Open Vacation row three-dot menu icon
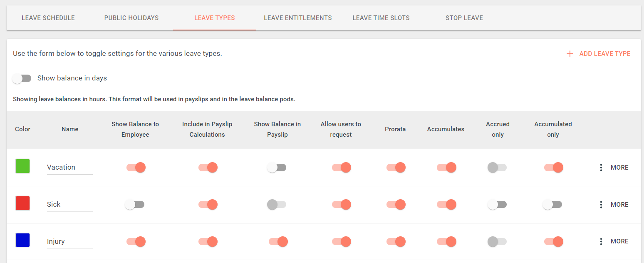 coord(601,168)
